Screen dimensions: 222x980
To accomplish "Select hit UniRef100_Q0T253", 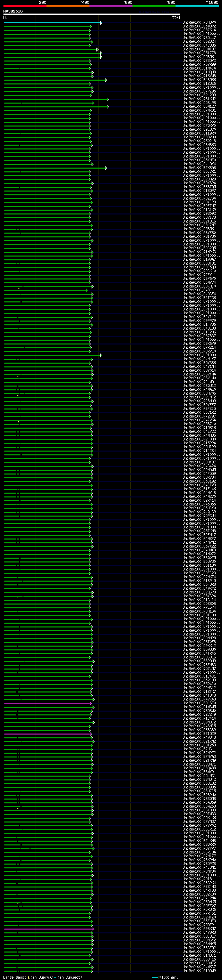I will tap(199, 745).
